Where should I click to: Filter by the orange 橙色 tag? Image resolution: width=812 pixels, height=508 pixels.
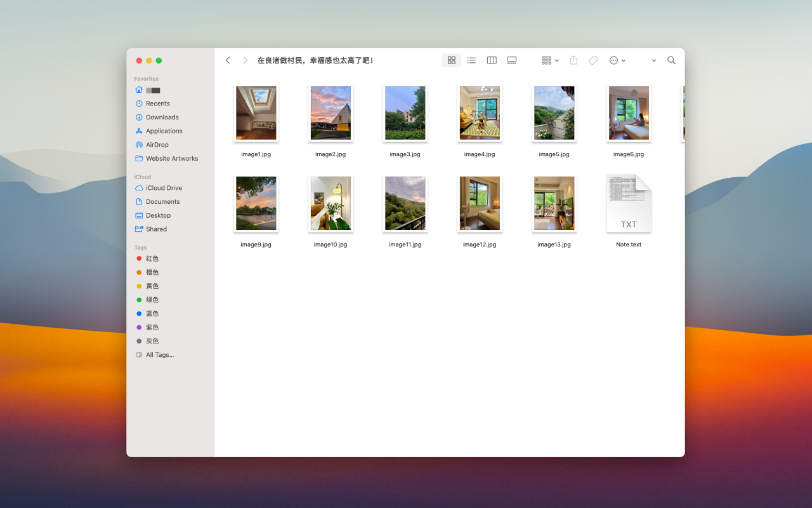click(x=147, y=272)
